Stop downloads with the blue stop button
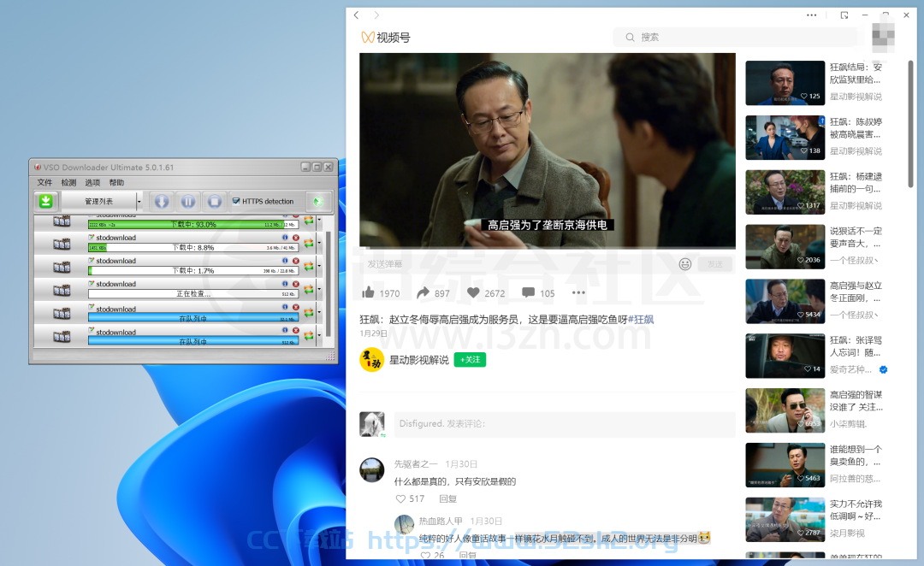This screenshot has height=566, width=924. 215,202
